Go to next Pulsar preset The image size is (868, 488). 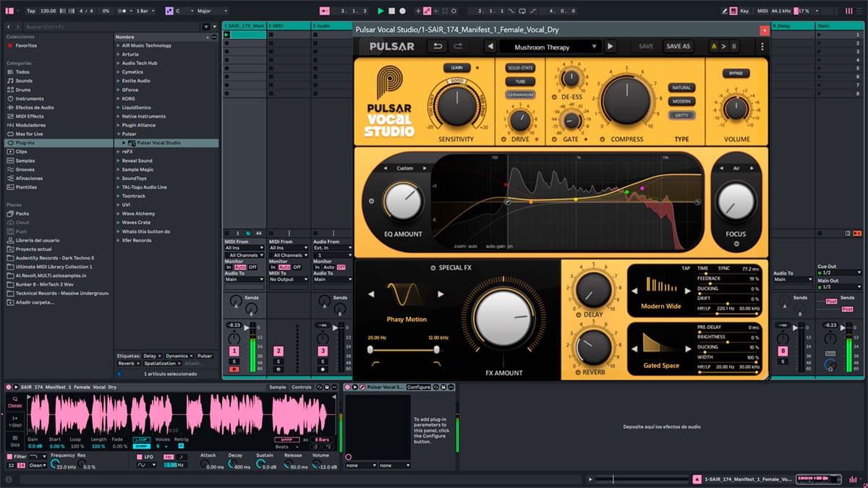[x=610, y=46]
